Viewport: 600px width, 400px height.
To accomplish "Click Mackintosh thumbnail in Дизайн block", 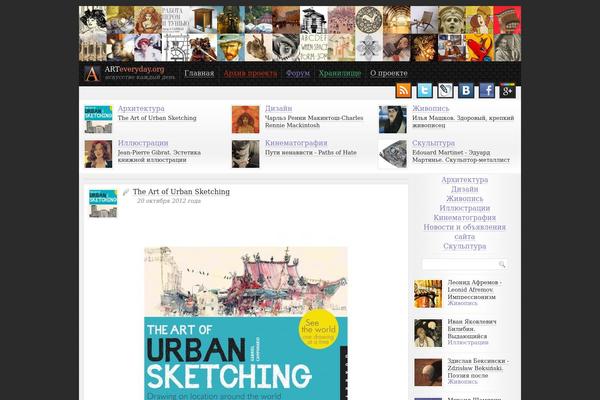I will (245, 120).
